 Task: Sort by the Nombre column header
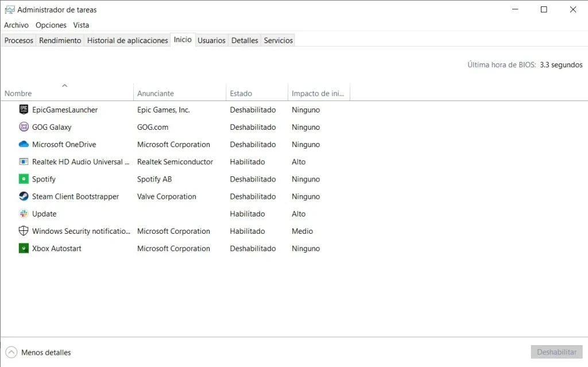point(67,92)
